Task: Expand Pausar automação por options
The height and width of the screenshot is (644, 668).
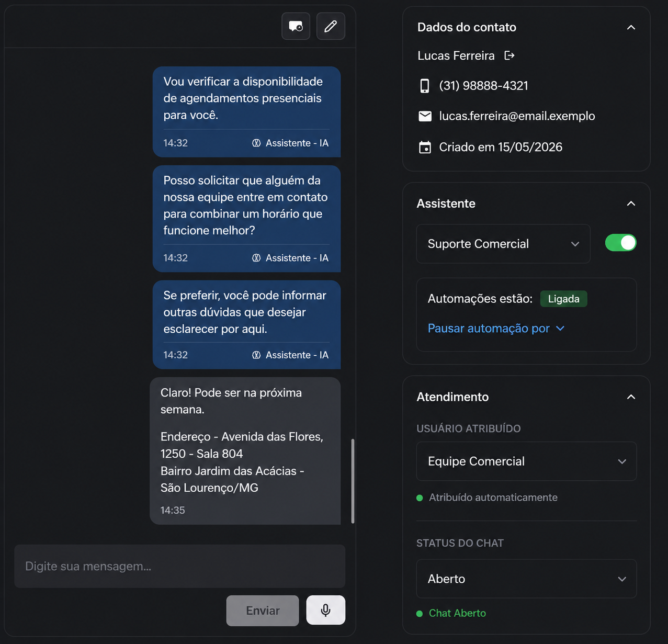Action: click(x=496, y=328)
